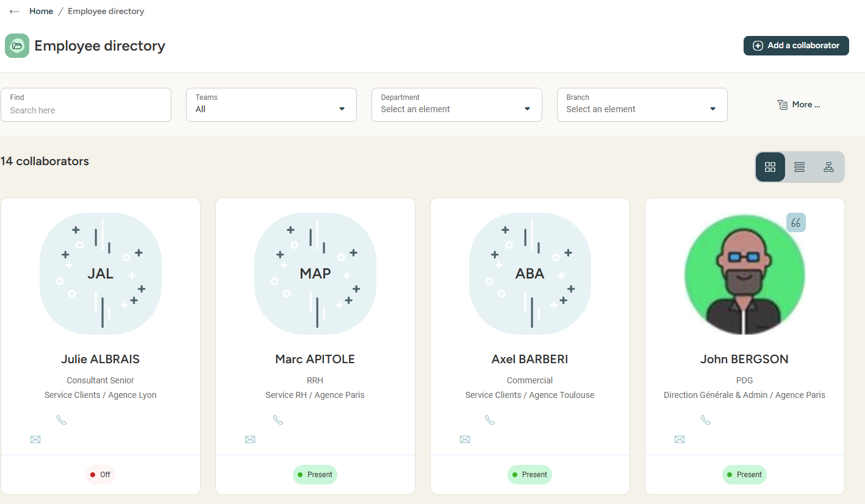The image size is (865, 504).
Task: Click Julie ALBRAIS's JAL avatar
Action: coord(101,274)
